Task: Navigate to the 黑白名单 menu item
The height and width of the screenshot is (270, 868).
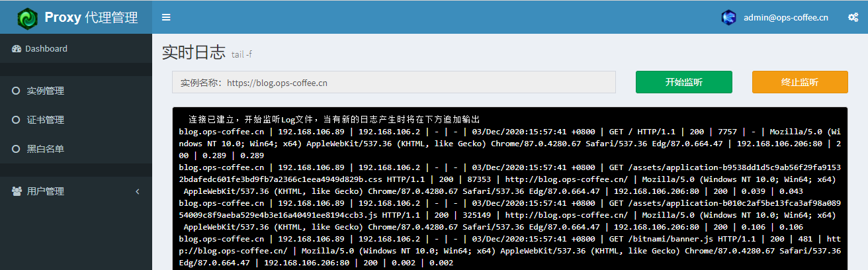Action: point(46,150)
